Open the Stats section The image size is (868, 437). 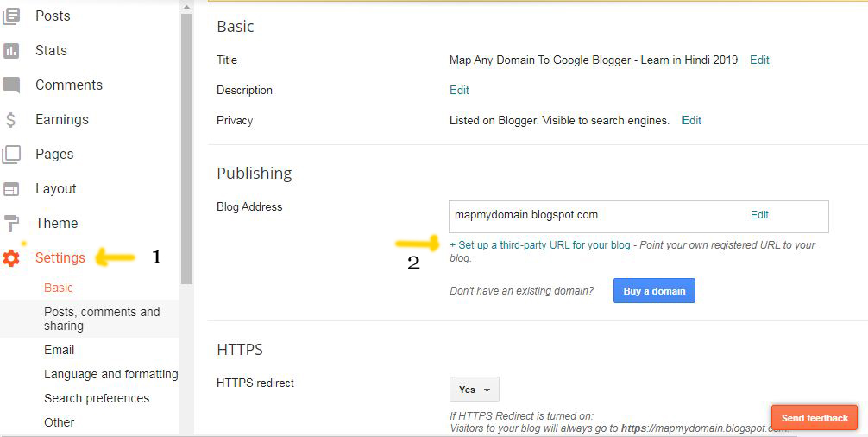[x=51, y=50]
